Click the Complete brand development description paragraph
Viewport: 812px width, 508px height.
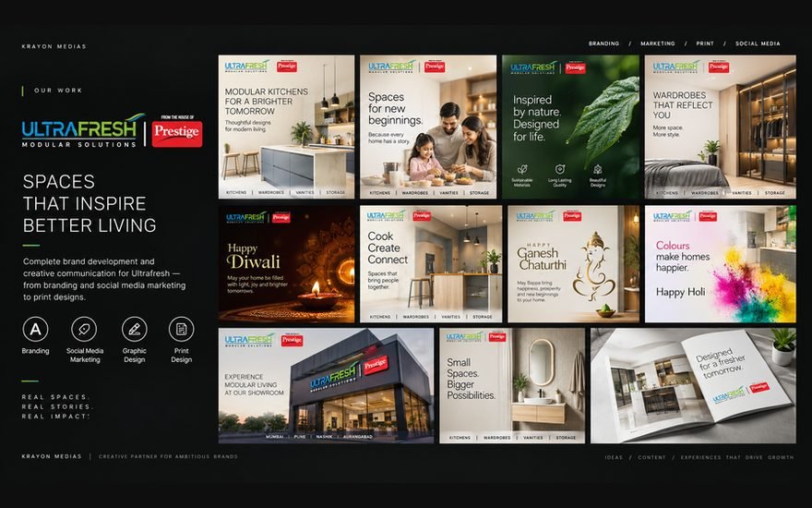[x=104, y=279]
